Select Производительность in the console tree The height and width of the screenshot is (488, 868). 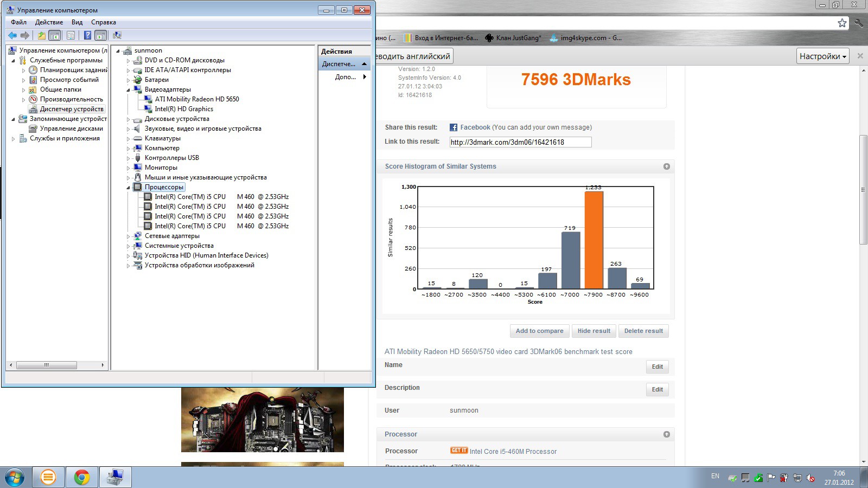[71, 99]
